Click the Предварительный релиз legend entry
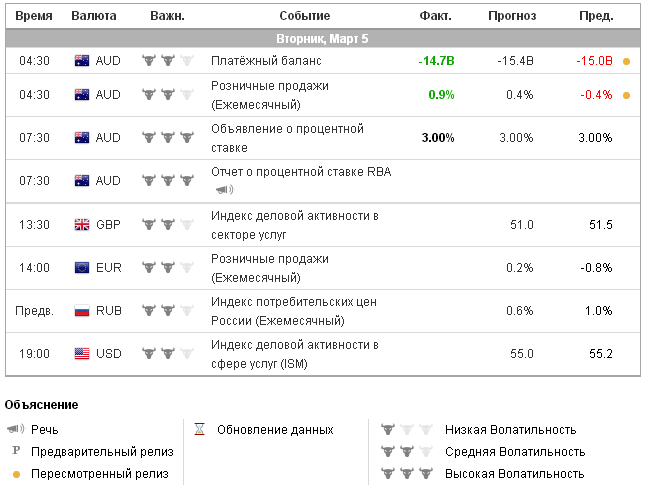The width and height of the screenshot is (646, 488). click(102, 452)
